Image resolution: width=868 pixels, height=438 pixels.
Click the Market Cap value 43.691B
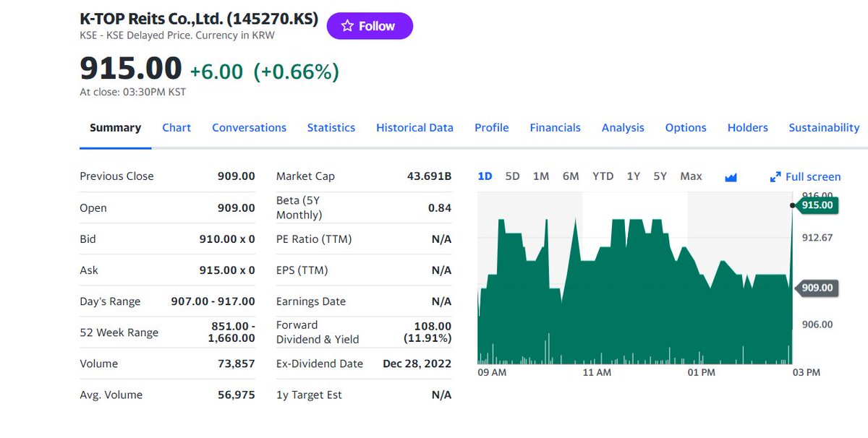pos(430,176)
